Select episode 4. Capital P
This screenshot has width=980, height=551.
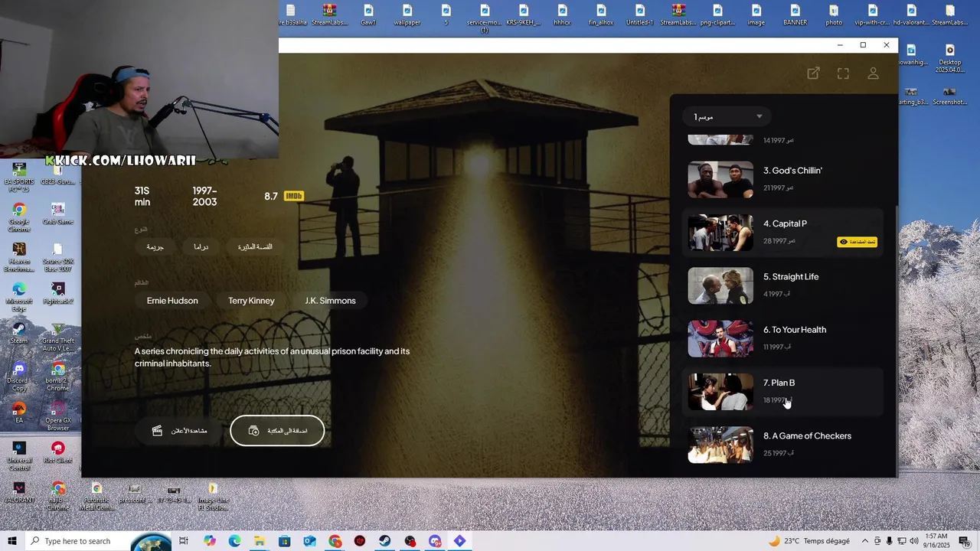tap(782, 232)
